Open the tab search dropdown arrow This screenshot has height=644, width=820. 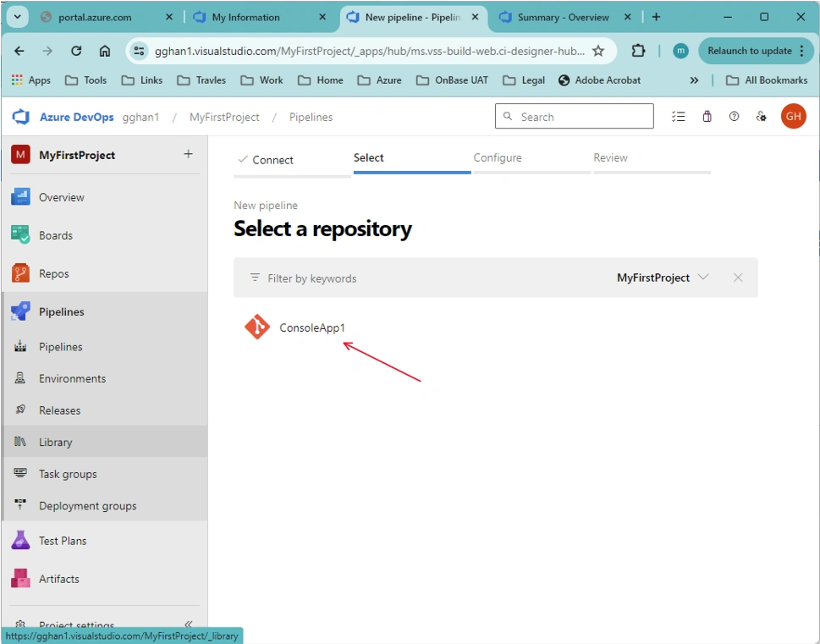(17, 17)
